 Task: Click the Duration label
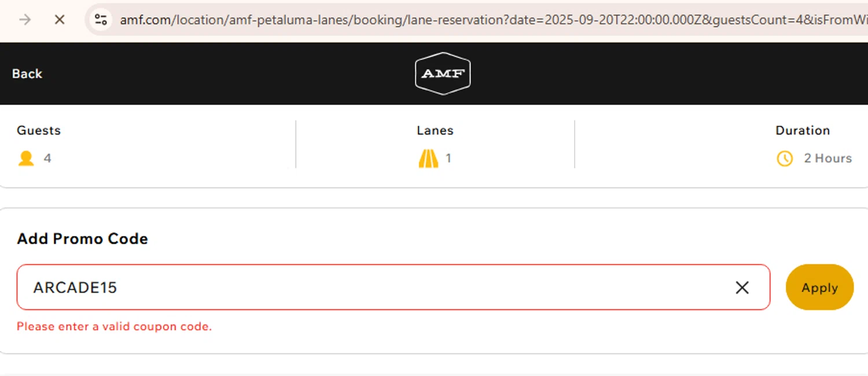803,130
